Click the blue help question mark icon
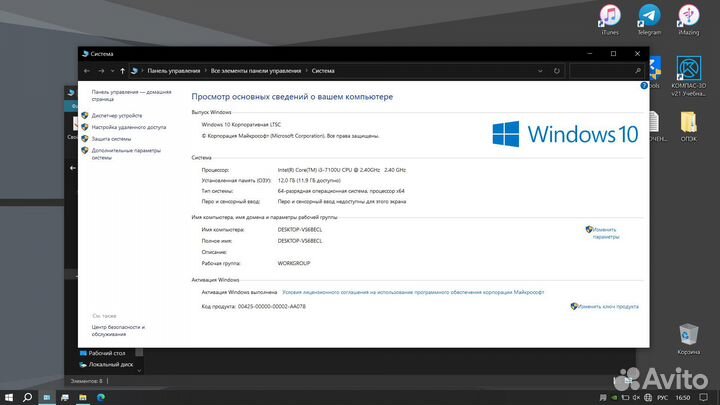720x405 pixels. point(644,85)
